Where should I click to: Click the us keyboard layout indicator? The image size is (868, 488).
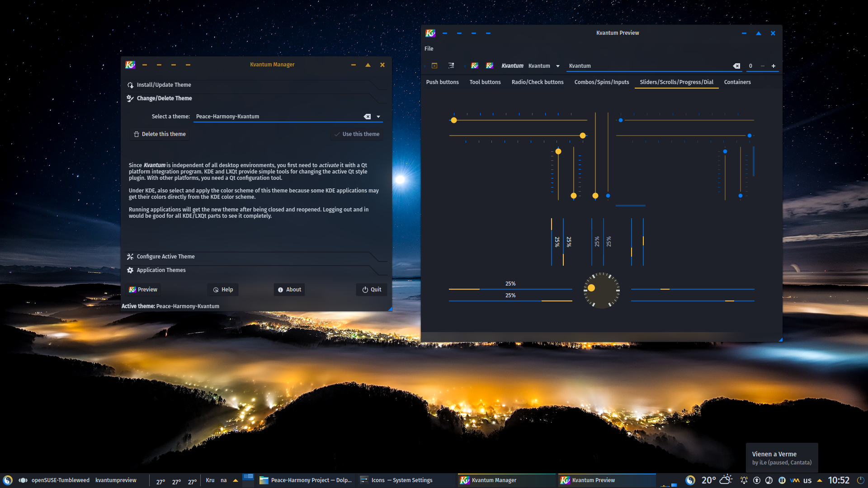pos(807,480)
